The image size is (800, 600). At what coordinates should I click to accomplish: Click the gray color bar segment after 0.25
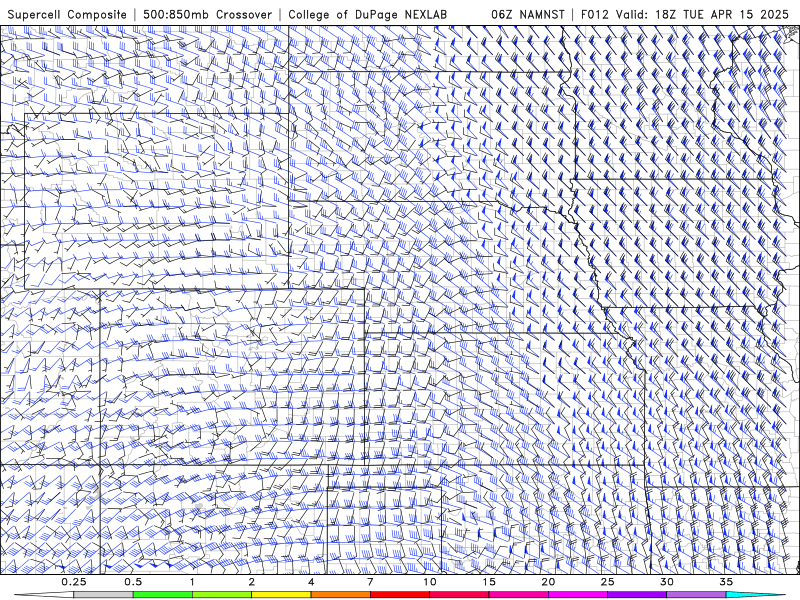pyautogui.click(x=103, y=595)
